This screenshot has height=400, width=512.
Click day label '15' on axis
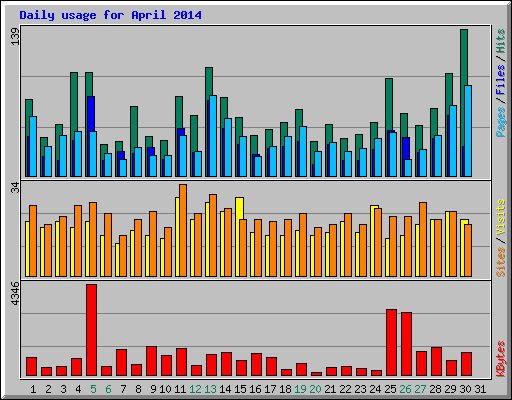pyautogui.click(x=240, y=389)
